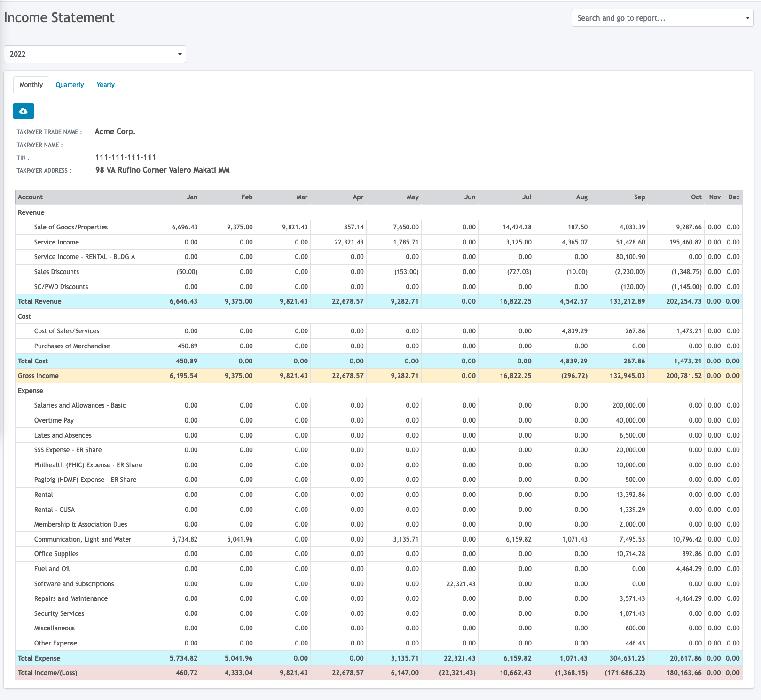Click the Total Expense row label
The height and width of the screenshot is (700, 761).
coord(39,658)
